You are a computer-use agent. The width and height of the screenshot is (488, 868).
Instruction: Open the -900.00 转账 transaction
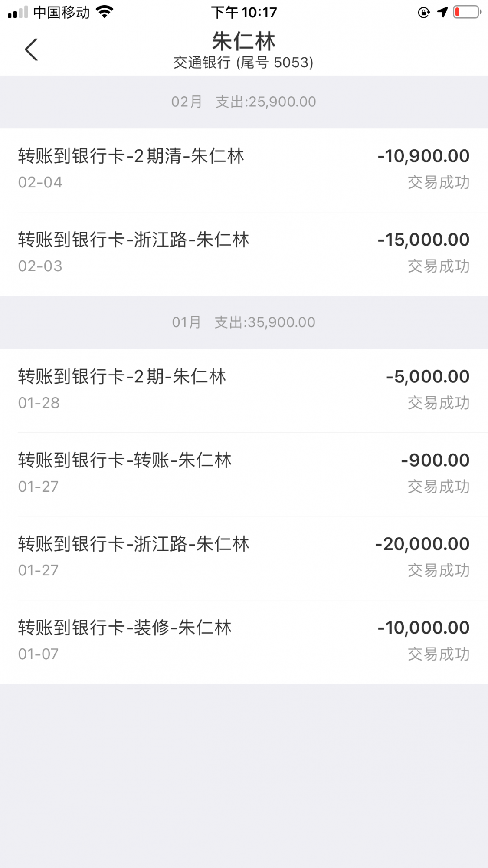244,473
